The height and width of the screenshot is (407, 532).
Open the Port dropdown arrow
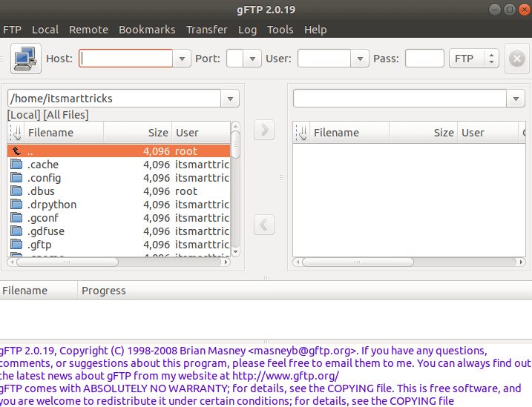[252, 59]
